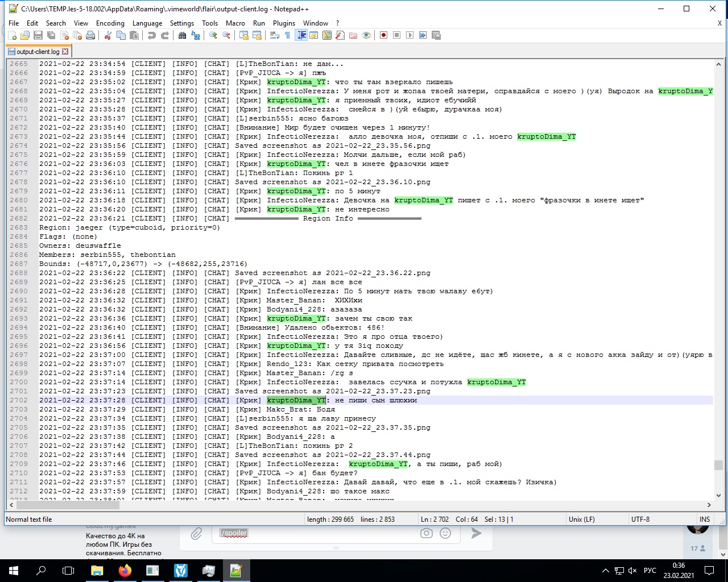Open the Plugins menu
The width and height of the screenshot is (728, 582).
[x=284, y=23]
